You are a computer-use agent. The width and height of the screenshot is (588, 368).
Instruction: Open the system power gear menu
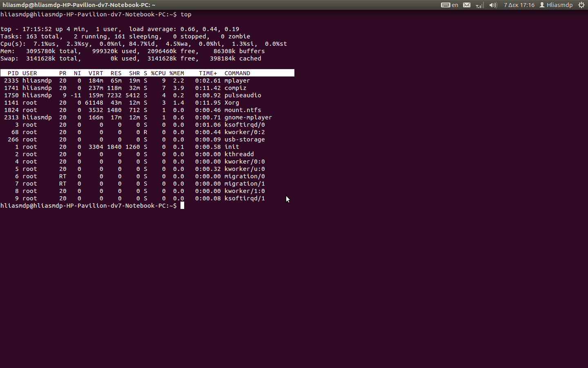pyautogui.click(x=581, y=5)
